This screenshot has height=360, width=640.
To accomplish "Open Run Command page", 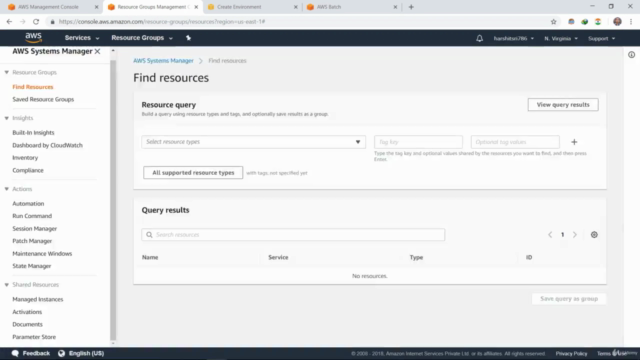I will 32,216.
